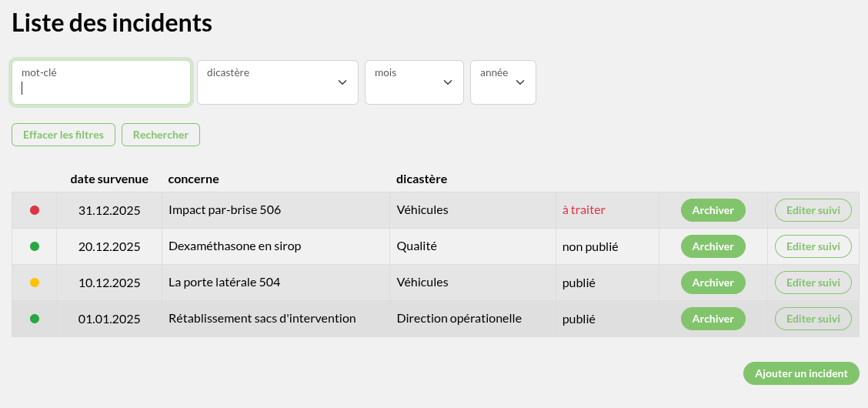This screenshot has height=408, width=868.
Task: Focus the mot-clé search field
Action: point(101,83)
